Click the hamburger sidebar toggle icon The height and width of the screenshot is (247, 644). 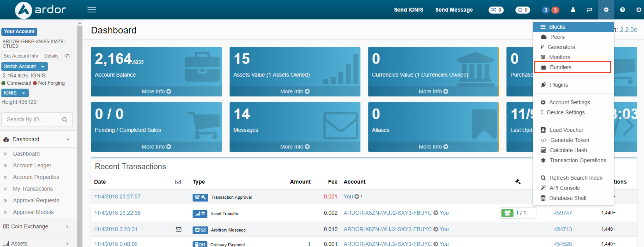(92, 10)
